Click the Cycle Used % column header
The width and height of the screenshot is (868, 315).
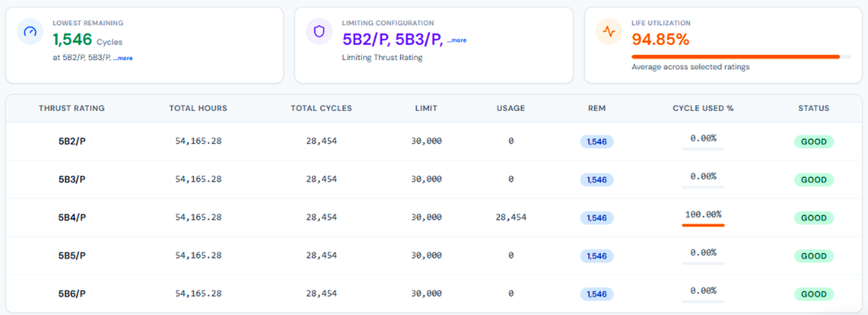pos(703,108)
